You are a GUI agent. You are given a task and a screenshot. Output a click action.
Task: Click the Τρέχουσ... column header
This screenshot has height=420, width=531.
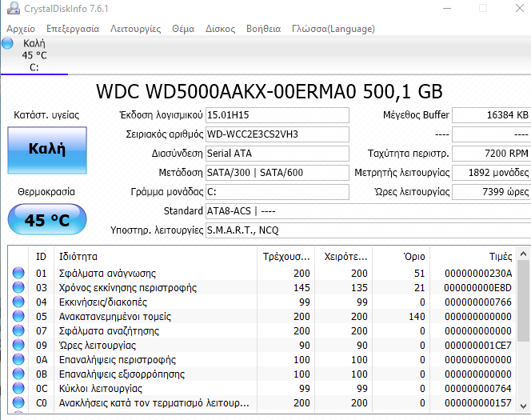286,257
